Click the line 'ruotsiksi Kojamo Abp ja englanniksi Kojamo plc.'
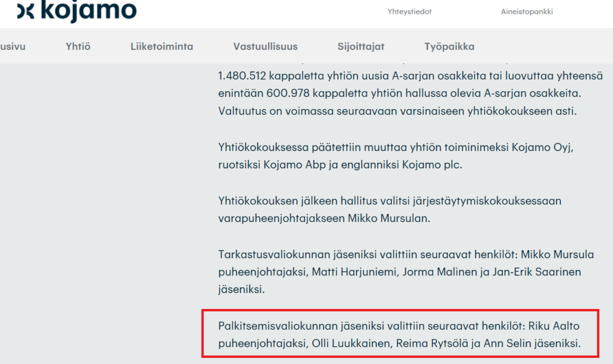Viewport: 613px width, 364px height. [x=340, y=165]
